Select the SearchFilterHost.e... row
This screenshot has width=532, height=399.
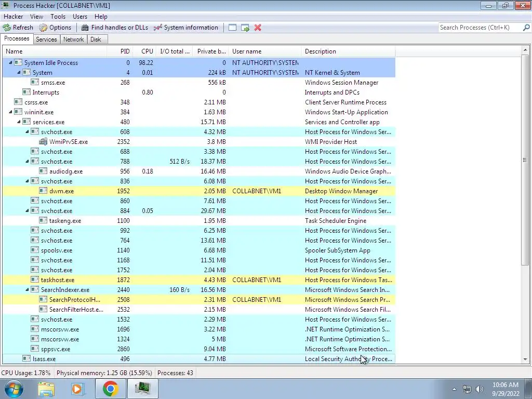[x=199, y=310]
